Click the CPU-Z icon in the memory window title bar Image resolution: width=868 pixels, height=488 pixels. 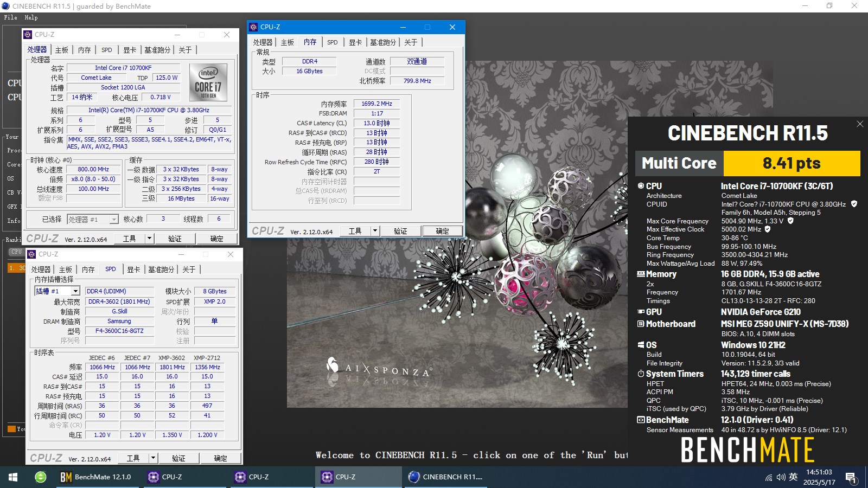click(253, 27)
